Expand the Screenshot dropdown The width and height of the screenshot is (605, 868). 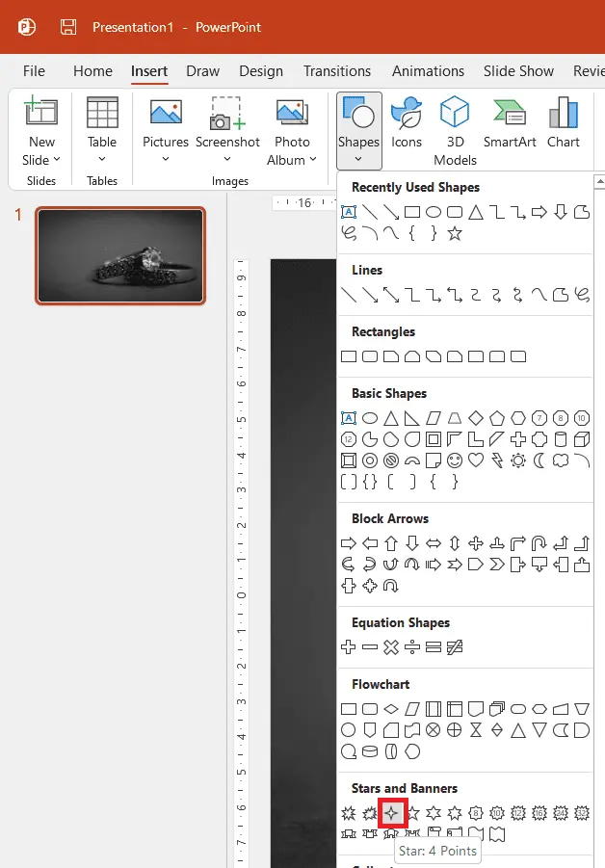[x=227, y=159]
